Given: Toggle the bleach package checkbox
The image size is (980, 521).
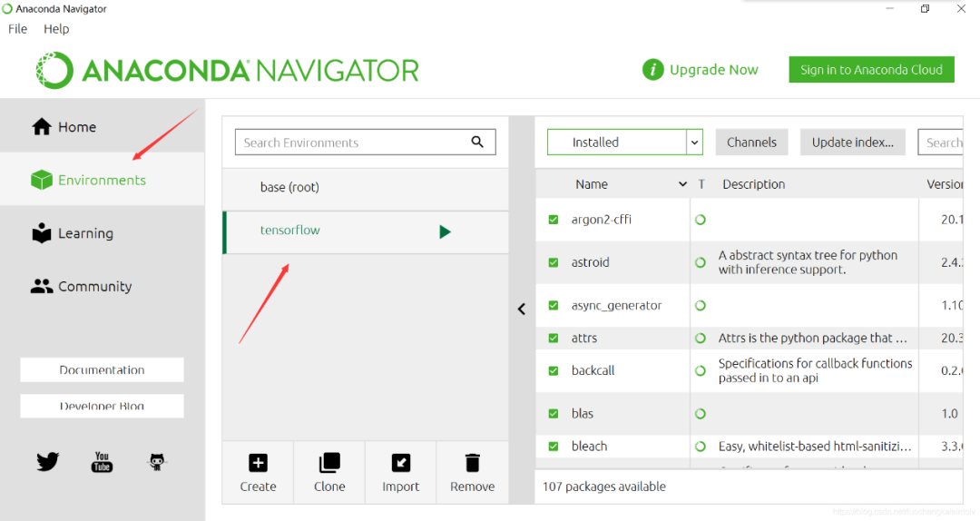Looking at the screenshot, I should (554, 446).
